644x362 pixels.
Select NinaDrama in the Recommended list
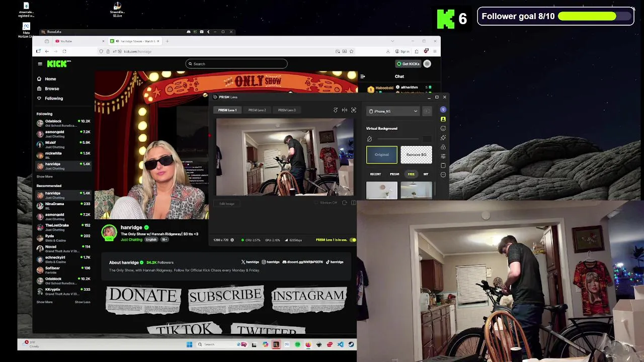click(x=63, y=205)
